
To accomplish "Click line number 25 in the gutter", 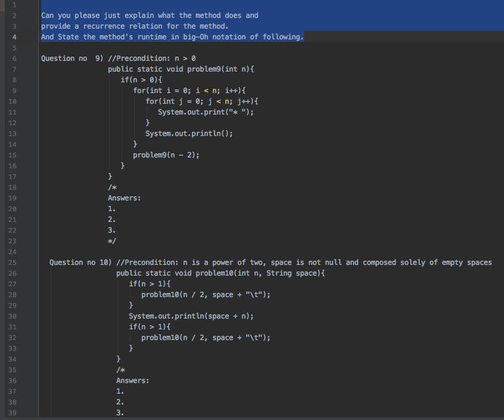I will point(12,262).
